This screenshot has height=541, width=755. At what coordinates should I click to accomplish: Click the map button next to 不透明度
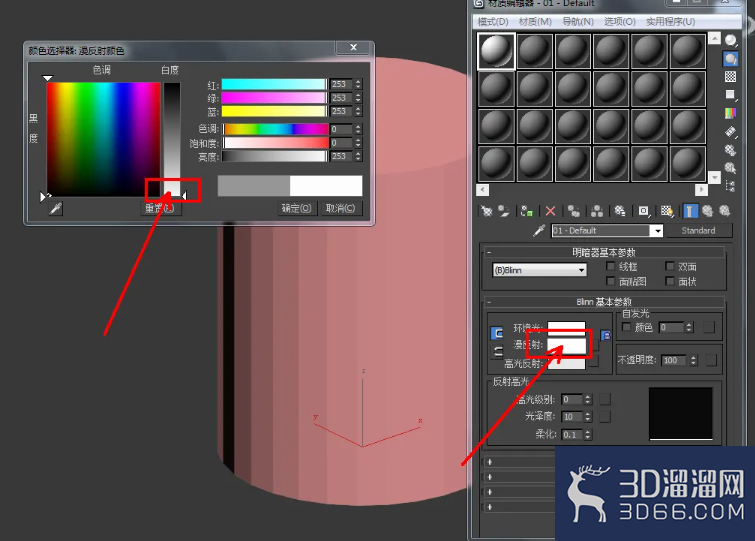point(711,360)
